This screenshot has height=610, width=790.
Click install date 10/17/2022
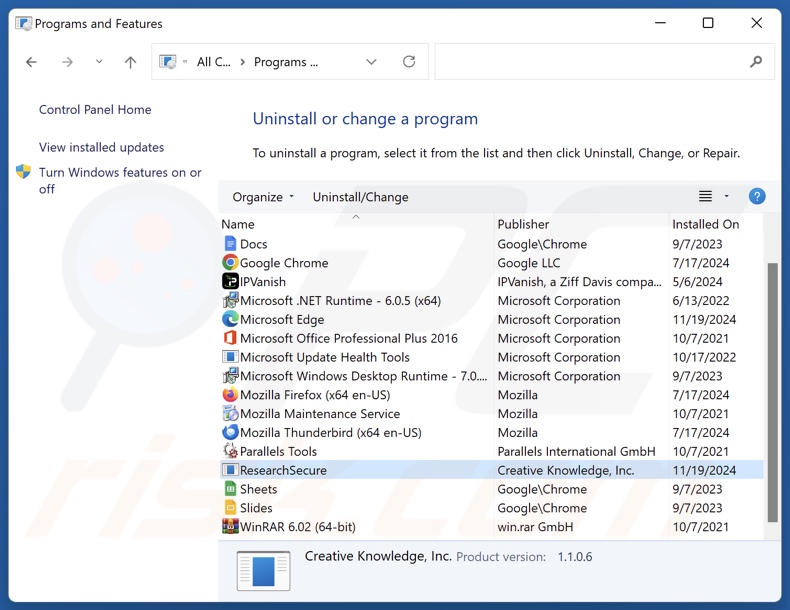point(704,357)
